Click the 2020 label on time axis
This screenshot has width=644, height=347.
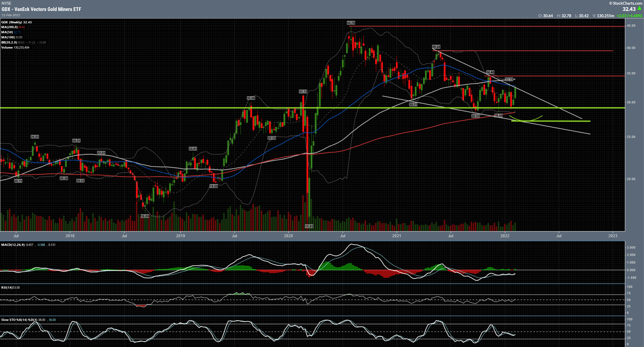pyautogui.click(x=288, y=236)
